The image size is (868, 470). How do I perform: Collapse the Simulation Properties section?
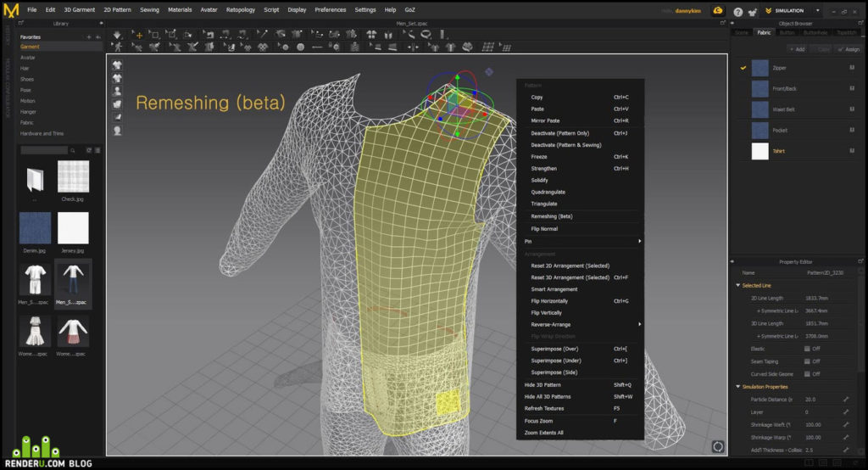tap(738, 387)
